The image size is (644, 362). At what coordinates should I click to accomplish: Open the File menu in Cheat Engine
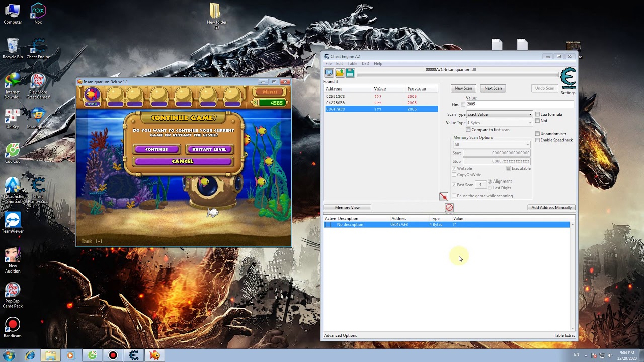click(328, 64)
